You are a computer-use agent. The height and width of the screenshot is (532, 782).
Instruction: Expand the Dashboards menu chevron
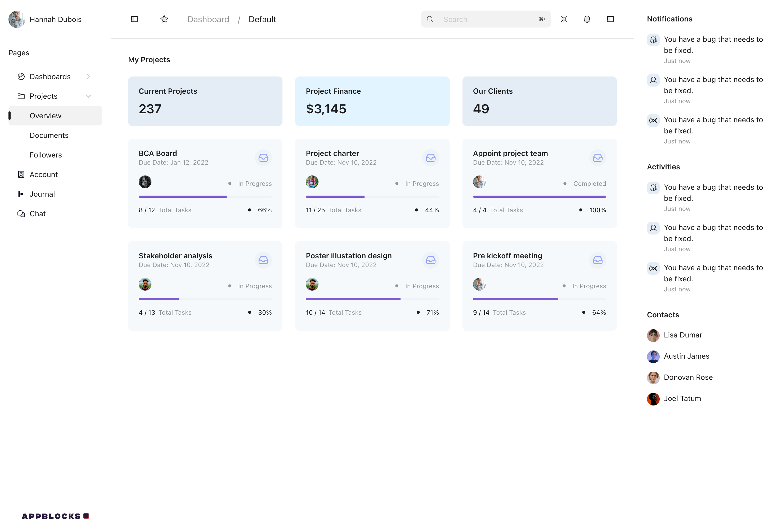click(88, 76)
